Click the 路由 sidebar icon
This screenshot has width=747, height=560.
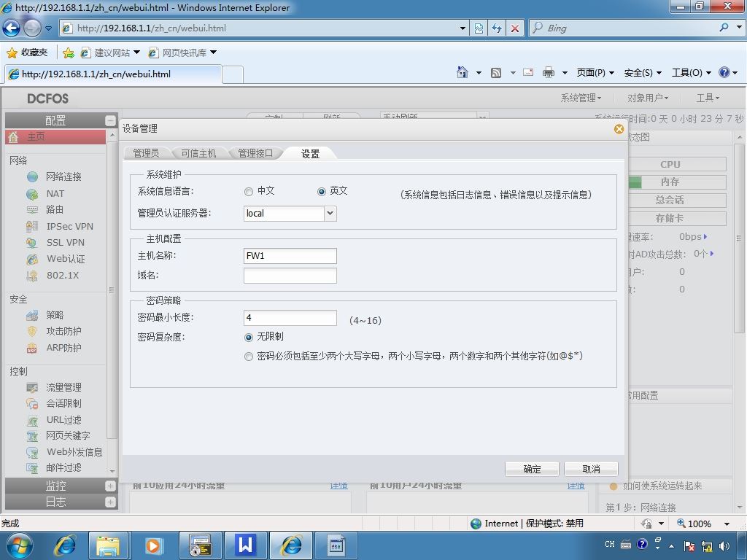click(x=32, y=209)
